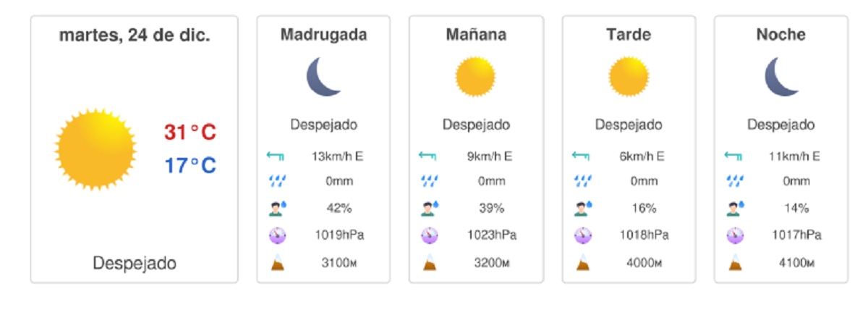Click the large sun icon for Tuesday
The width and height of the screenshot is (868, 310).
[95, 151]
